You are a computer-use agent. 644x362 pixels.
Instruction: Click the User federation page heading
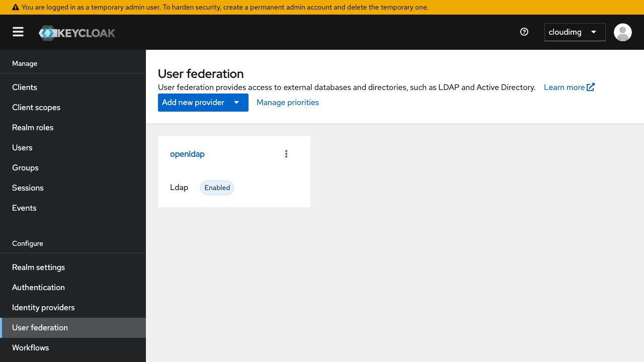point(201,74)
